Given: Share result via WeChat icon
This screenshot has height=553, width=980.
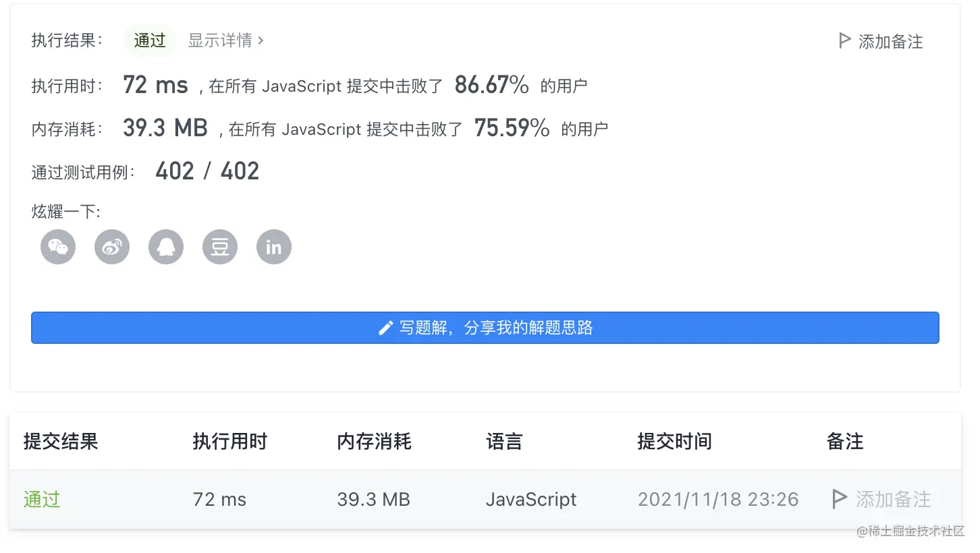Looking at the screenshot, I should pyautogui.click(x=58, y=247).
